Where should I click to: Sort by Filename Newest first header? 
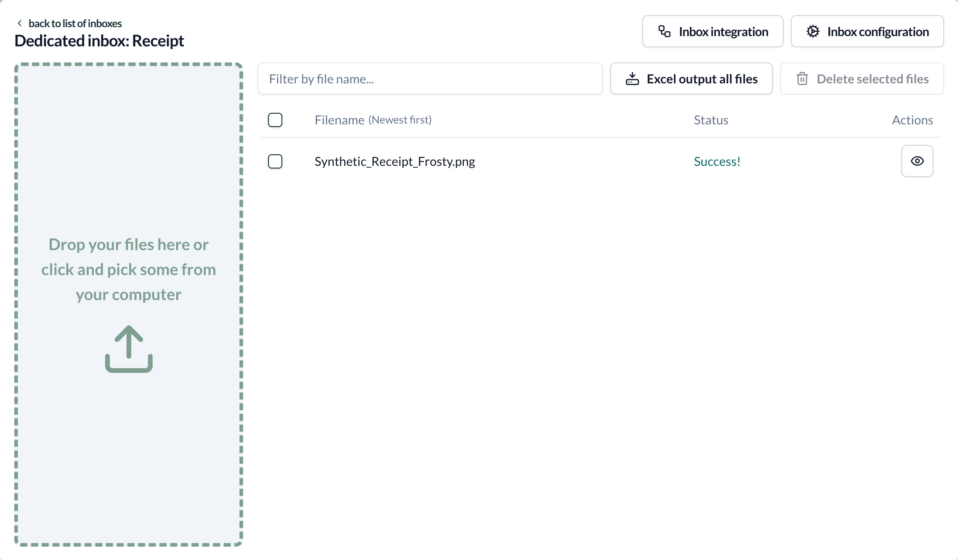click(373, 120)
